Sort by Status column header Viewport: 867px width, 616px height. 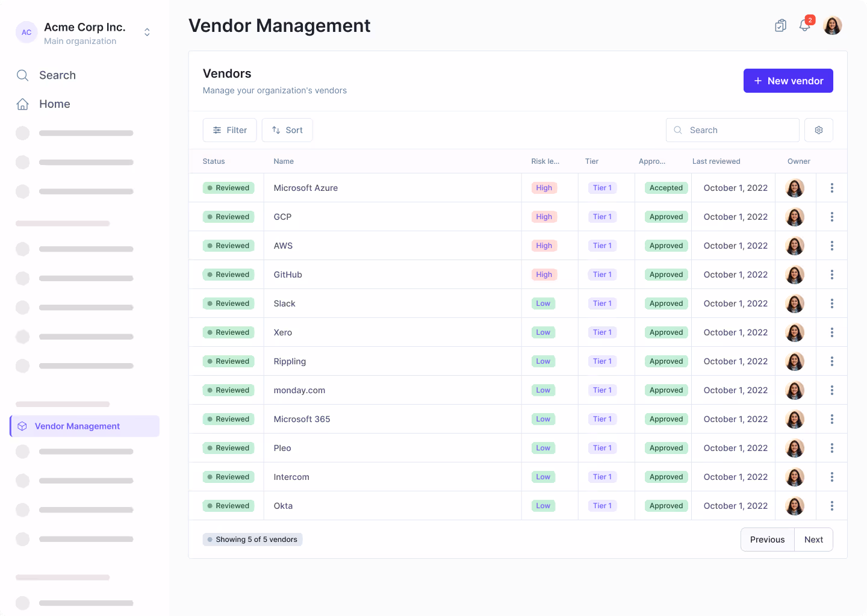pyautogui.click(x=214, y=161)
